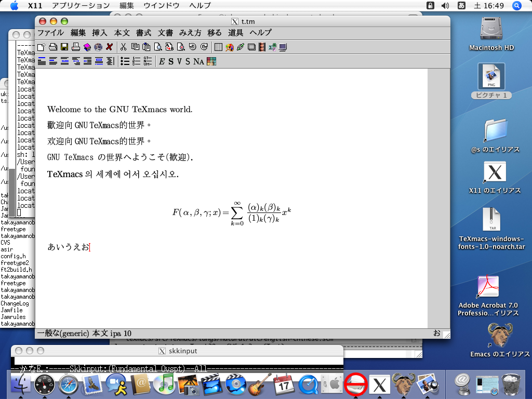Select the @s のエイリアス folder
Screen dimensions: 532x399
click(x=495, y=136)
